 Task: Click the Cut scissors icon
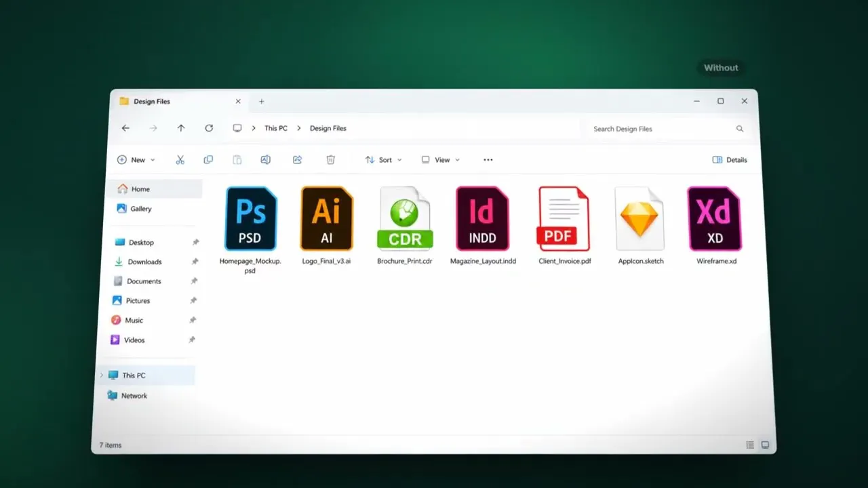[180, 160]
